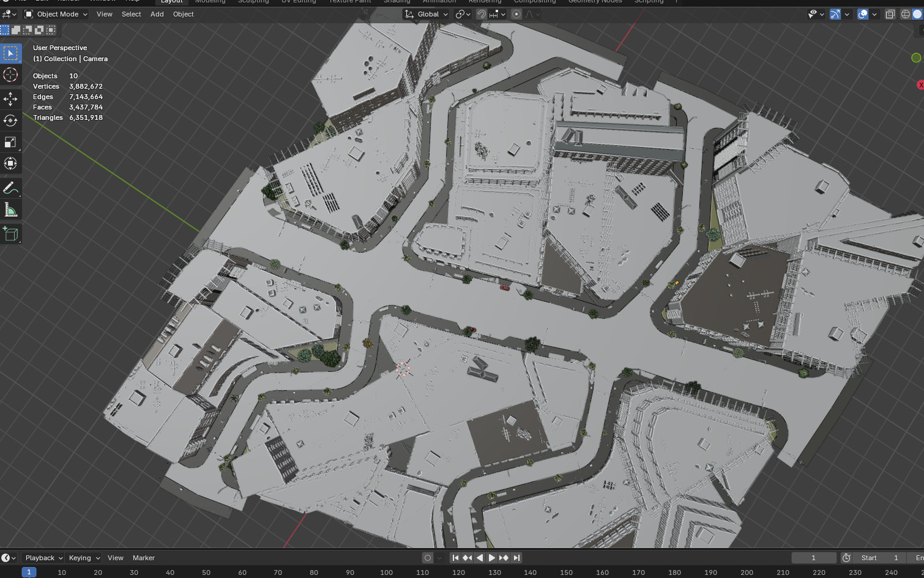This screenshot has height=578, width=924.
Task: Pick the Annotate pencil tool
Action: tap(10, 188)
